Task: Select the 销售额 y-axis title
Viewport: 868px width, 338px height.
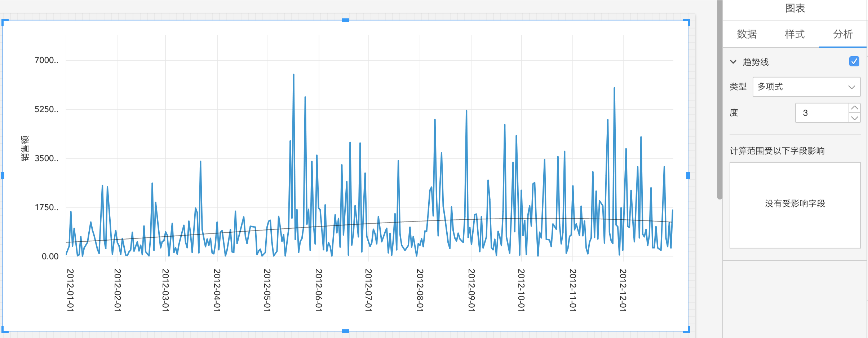Action: (25, 148)
